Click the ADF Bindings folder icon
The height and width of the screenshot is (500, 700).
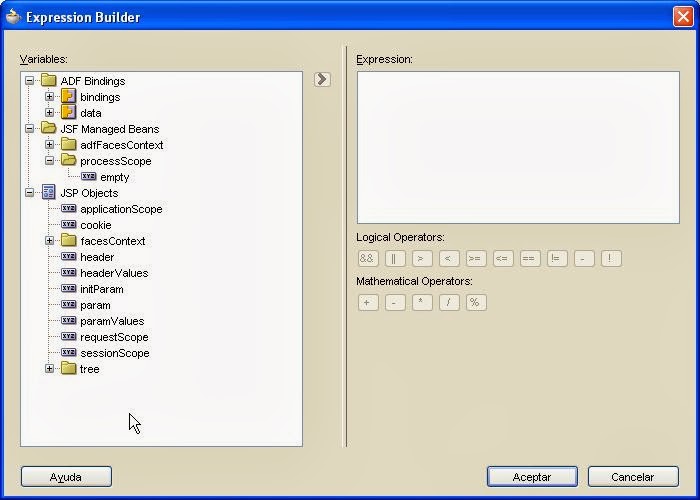pos(48,81)
